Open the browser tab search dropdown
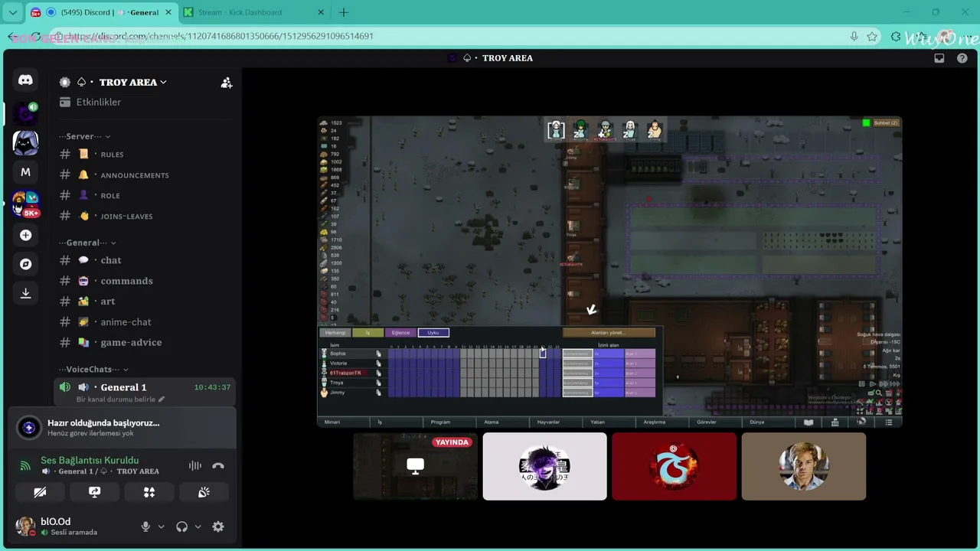Image resolution: width=980 pixels, height=551 pixels. pos(12,12)
